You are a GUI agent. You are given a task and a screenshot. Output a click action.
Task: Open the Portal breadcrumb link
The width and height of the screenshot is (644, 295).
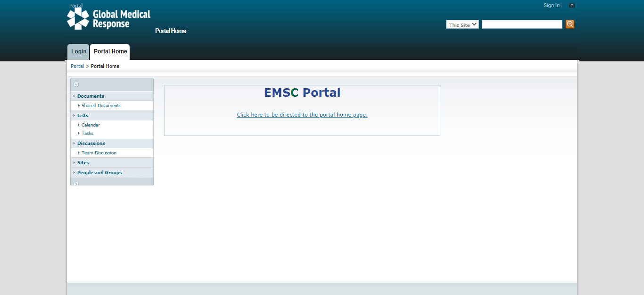pyautogui.click(x=77, y=66)
